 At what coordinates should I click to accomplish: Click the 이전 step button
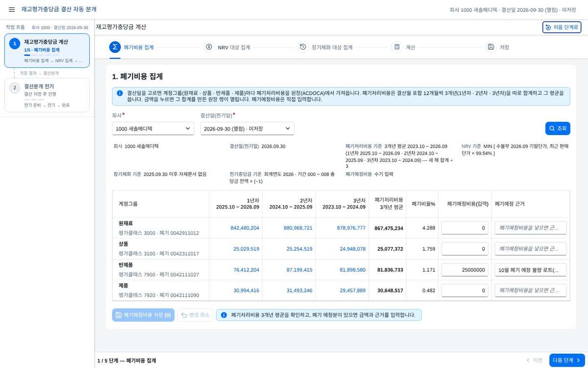click(534, 360)
